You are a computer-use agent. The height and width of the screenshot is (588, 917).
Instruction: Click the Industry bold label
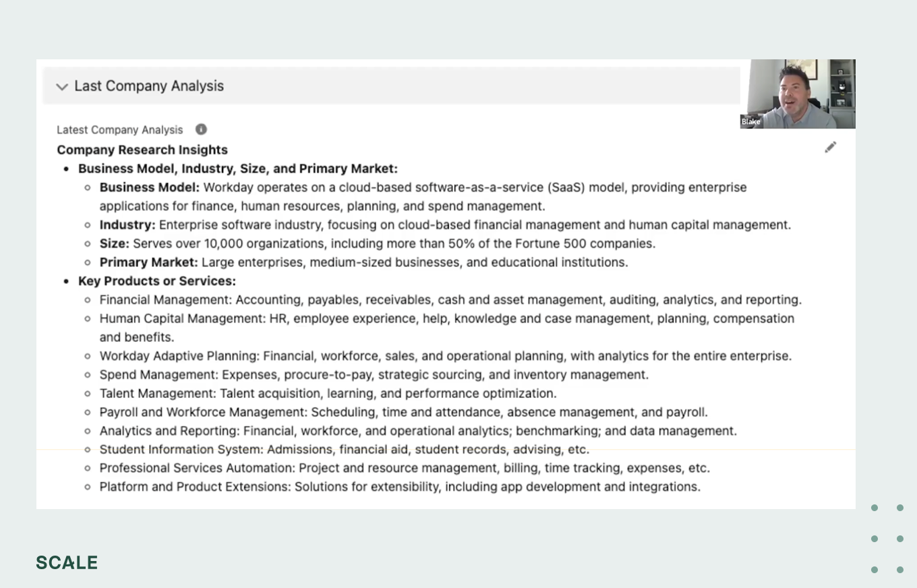click(x=127, y=225)
